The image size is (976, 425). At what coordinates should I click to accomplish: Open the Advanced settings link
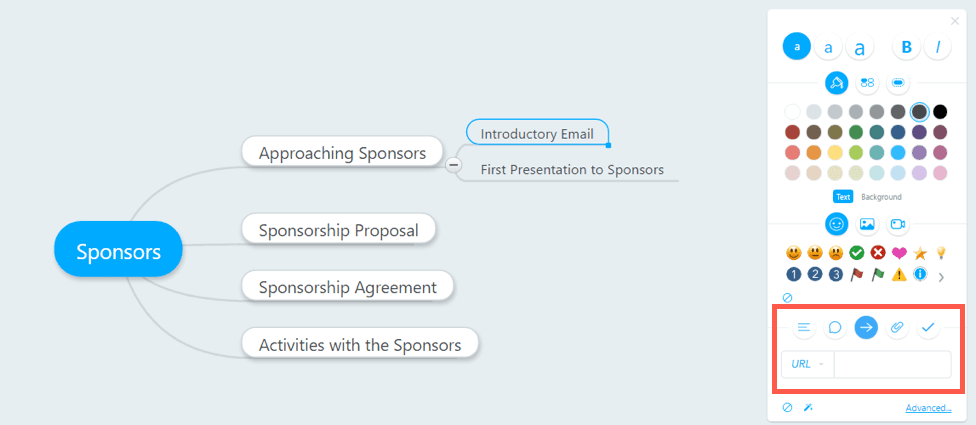tap(928, 408)
